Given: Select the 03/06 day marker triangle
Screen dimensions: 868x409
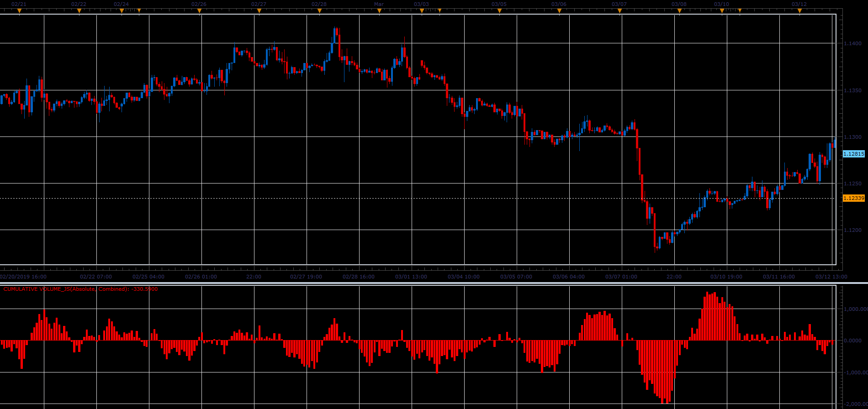Looking at the screenshot, I should pyautogui.click(x=559, y=10).
